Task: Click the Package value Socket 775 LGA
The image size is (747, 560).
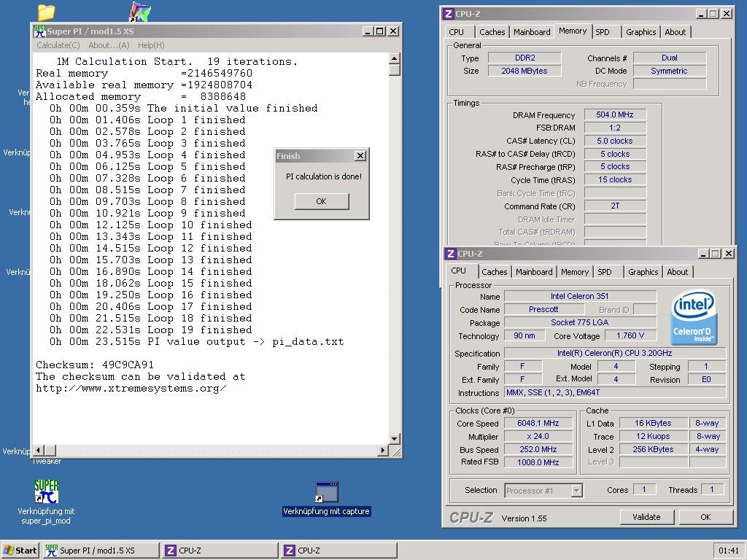Action: click(x=580, y=322)
